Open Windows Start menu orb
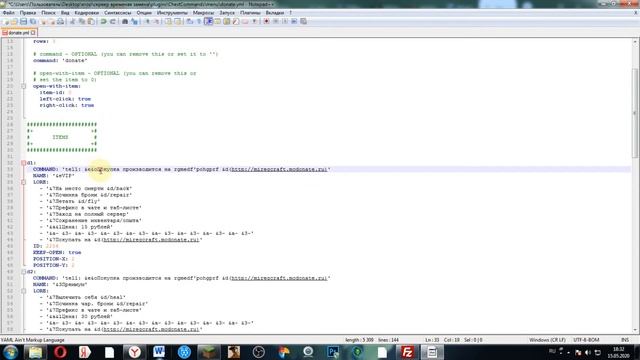The image size is (640, 360). (10, 352)
